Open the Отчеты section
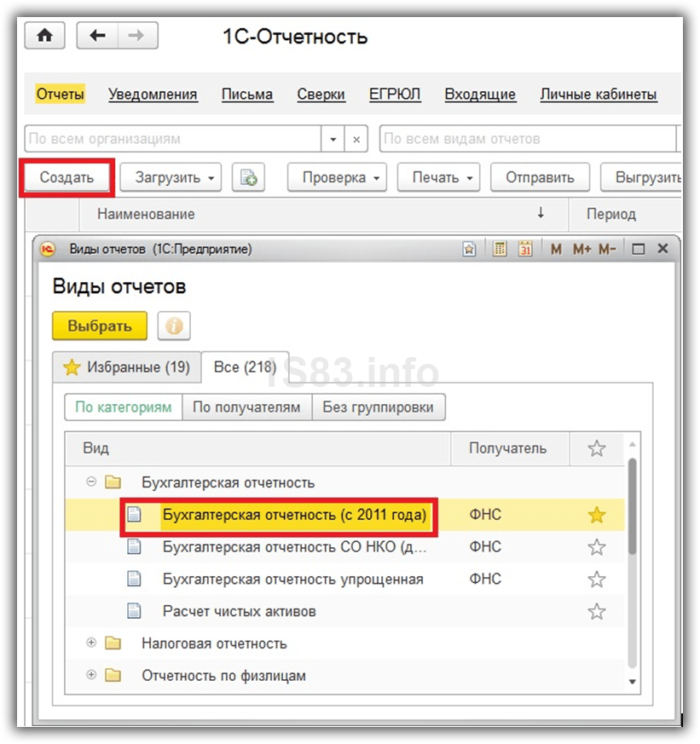 (61, 94)
